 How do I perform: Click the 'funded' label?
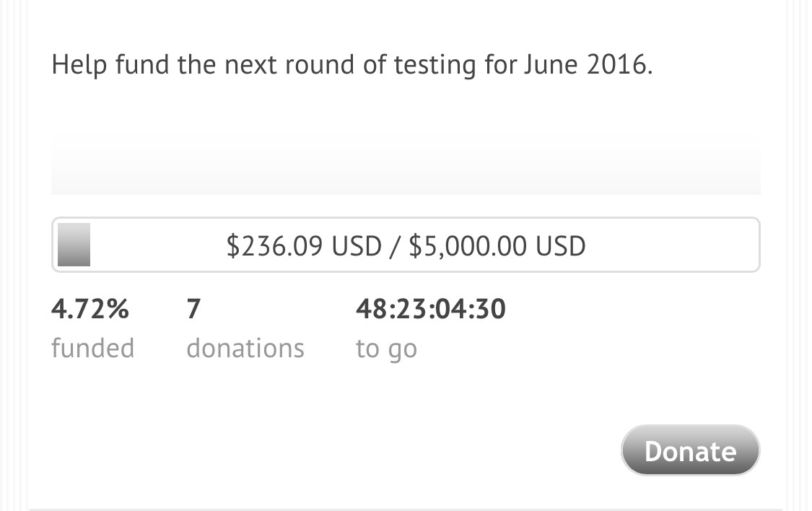(x=92, y=348)
